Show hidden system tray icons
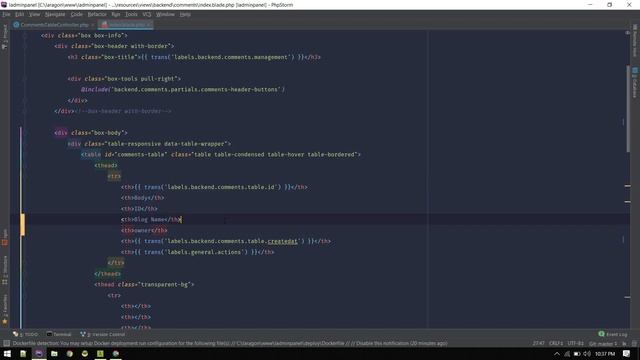This screenshot has width=640, height=360. point(557,353)
